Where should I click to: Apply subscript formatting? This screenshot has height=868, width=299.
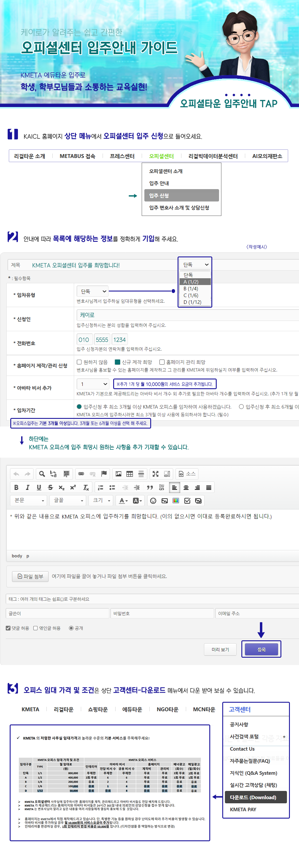(62, 487)
